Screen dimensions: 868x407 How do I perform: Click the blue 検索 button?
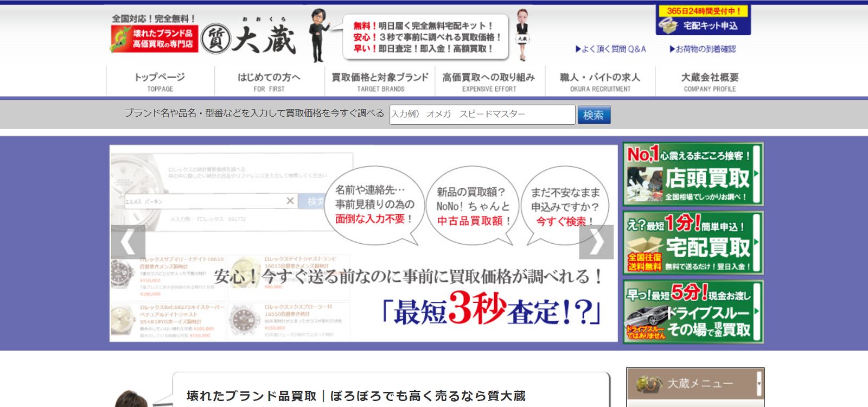pyautogui.click(x=594, y=115)
